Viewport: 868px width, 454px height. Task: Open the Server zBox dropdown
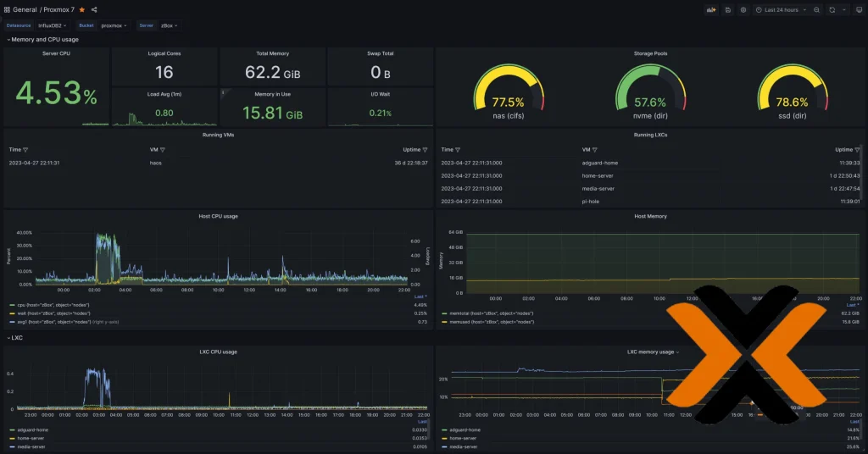(170, 25)
